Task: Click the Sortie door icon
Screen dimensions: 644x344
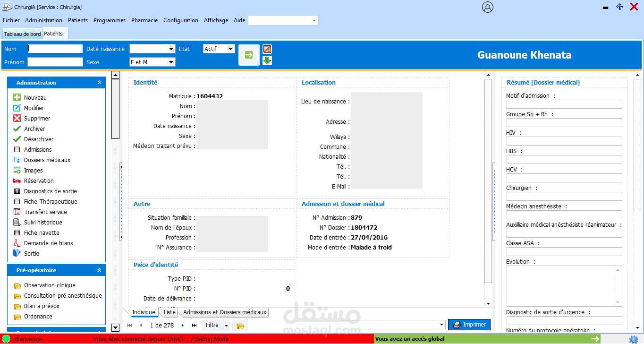Action: pyautogui.click(x=17, y=253)
